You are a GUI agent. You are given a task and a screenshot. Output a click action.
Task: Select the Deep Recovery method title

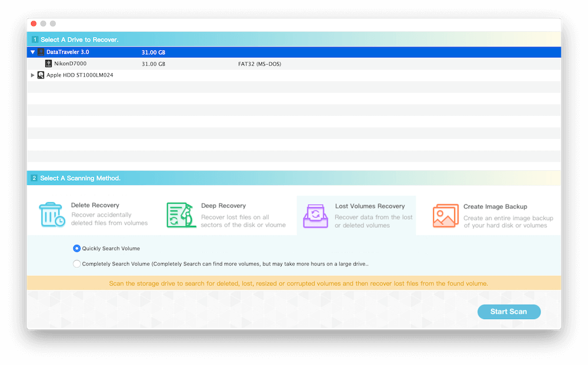(x=223, y=206)
